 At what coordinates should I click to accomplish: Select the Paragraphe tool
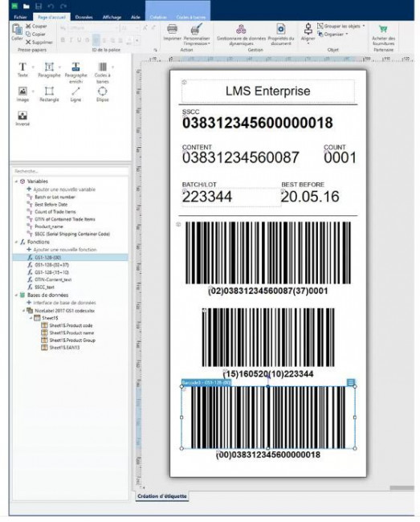[x=49, y=70]
